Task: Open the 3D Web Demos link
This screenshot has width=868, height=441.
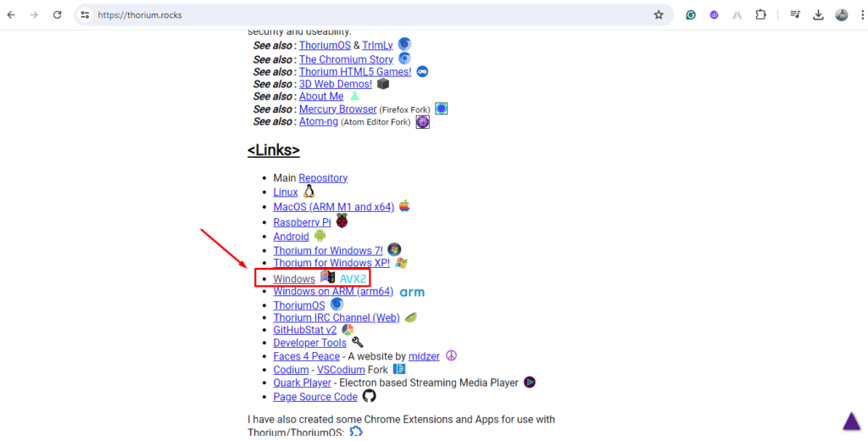Action: [336, 84]
